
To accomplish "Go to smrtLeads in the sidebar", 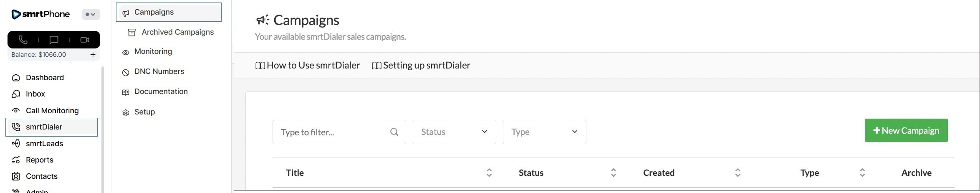I will point(44,144).
